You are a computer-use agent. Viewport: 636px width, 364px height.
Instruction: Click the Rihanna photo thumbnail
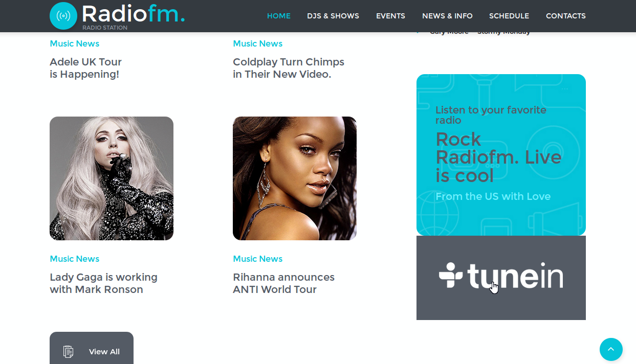click(x=295, y=178)
